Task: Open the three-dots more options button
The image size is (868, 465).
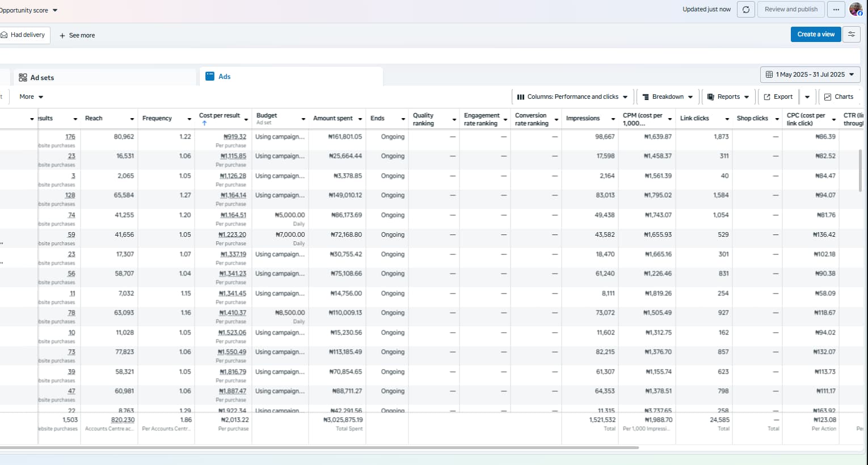Action: [836, 10]
